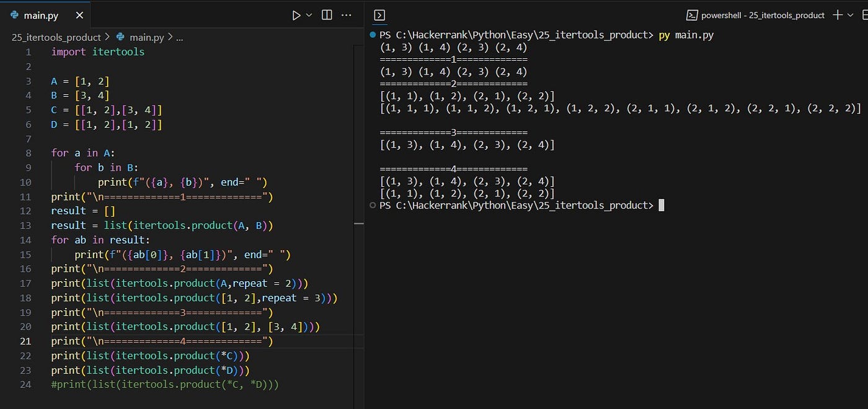Select the main.py editor tab
Viewport: 868px width, 409px height.
pyautogui.click(x=40, y=14)
